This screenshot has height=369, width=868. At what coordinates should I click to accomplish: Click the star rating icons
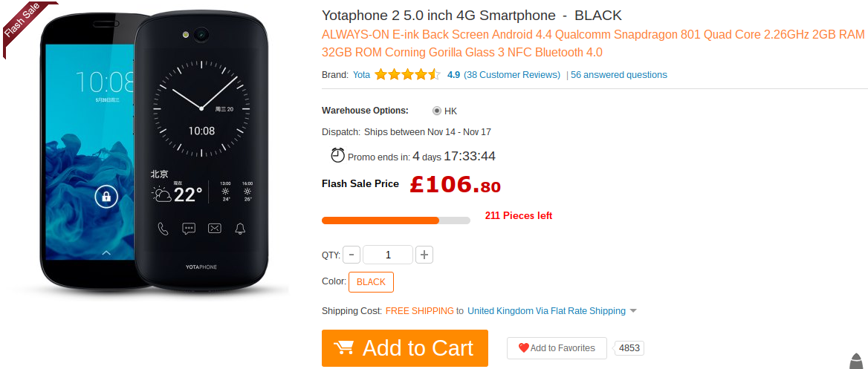point(407,75)
